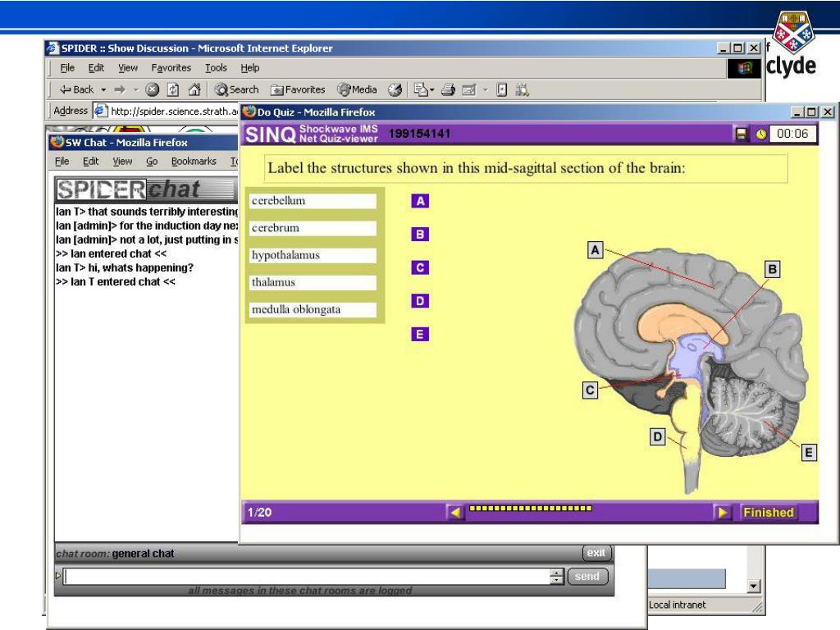The height and width of the screenshot is (630, 840).
Task: Click label A on the brain diagram
Action: [596, 250]
